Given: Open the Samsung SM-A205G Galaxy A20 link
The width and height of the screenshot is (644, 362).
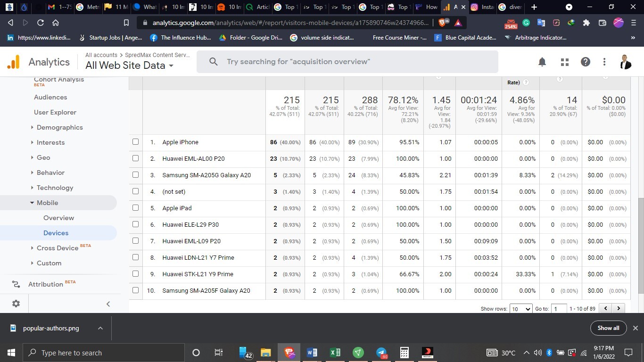Looking at the screenshot, I should [x=206, y=175].
